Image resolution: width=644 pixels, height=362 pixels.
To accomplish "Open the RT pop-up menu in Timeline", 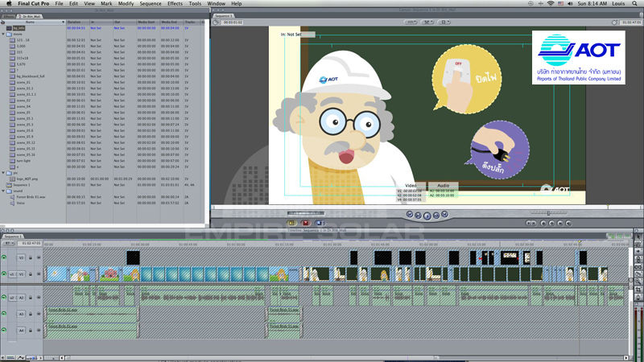I will tap(8, 244).
